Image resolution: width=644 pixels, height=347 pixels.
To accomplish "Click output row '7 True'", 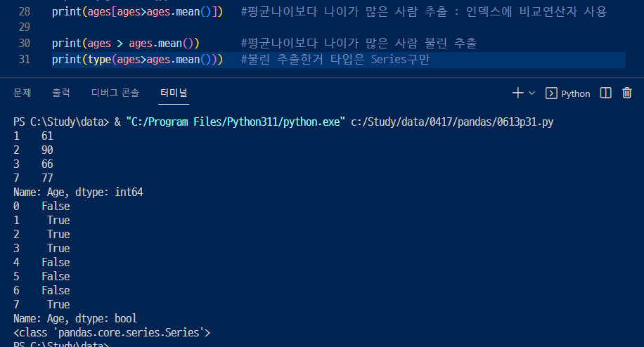I will pyautogui.click(x=41, y=304).
